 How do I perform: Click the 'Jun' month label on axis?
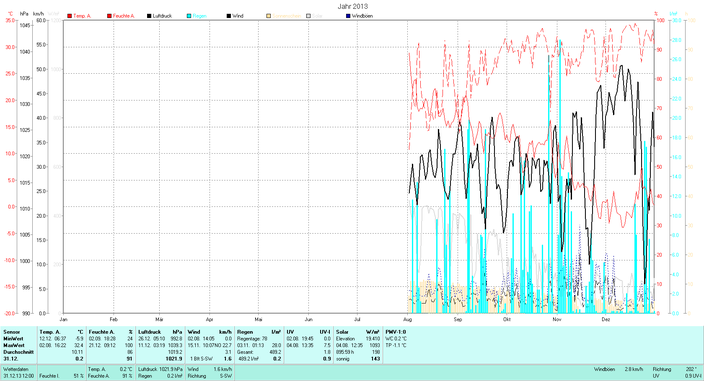(x=308, y=320)
